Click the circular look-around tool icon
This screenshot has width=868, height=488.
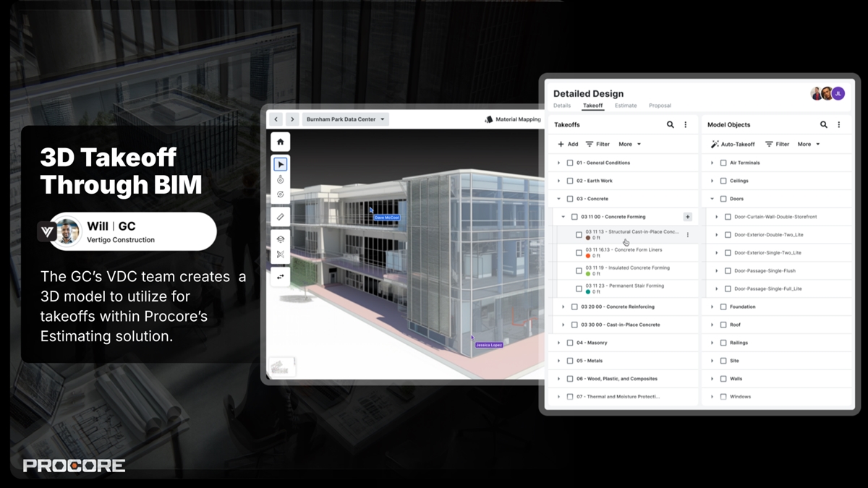(281, 194)
